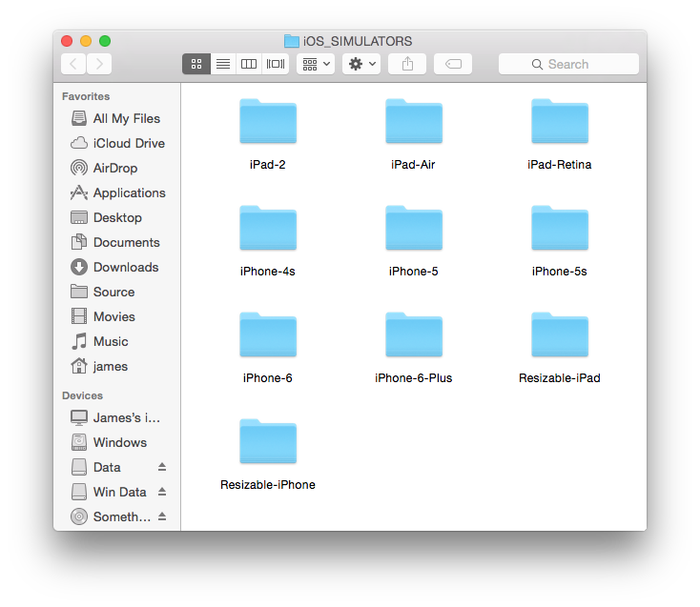Close the Finder window
The image size is (700, 607).
point(67,41)
